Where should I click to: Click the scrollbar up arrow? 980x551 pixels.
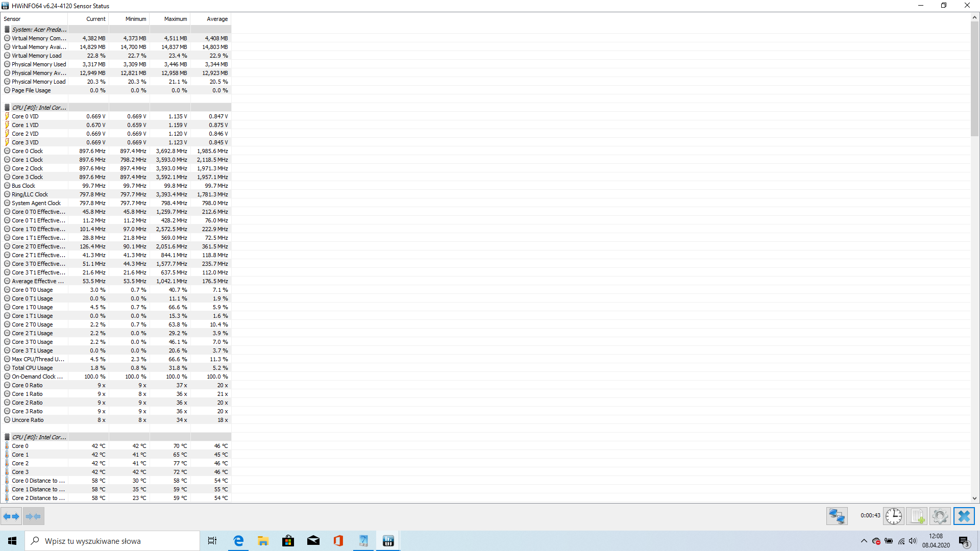click(974, 17)
